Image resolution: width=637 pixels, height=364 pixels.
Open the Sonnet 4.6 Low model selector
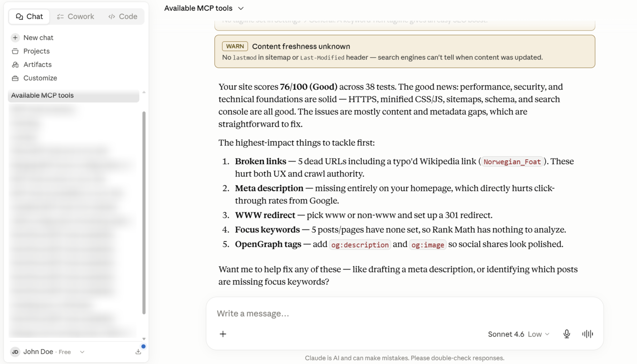click(519, 334)
